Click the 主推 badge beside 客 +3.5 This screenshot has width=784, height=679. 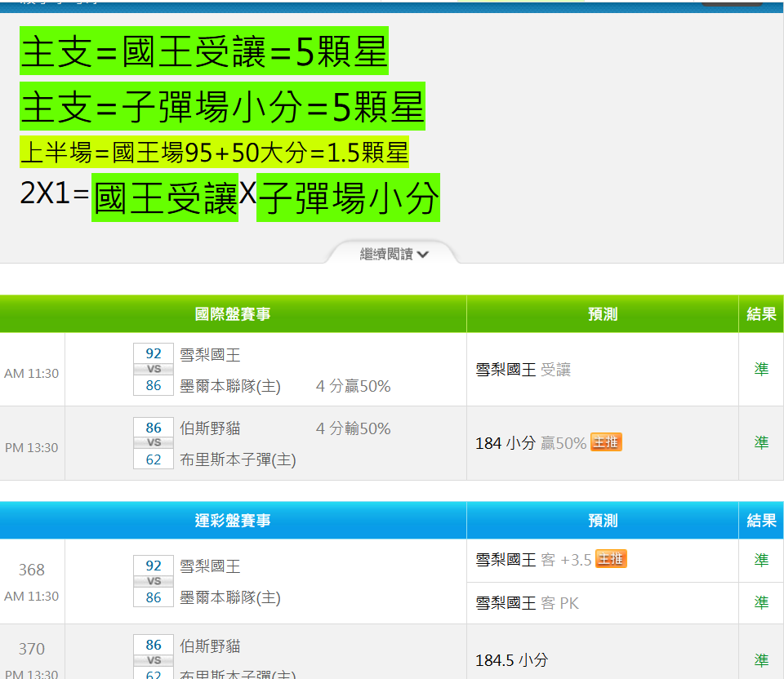coord(611,559)
